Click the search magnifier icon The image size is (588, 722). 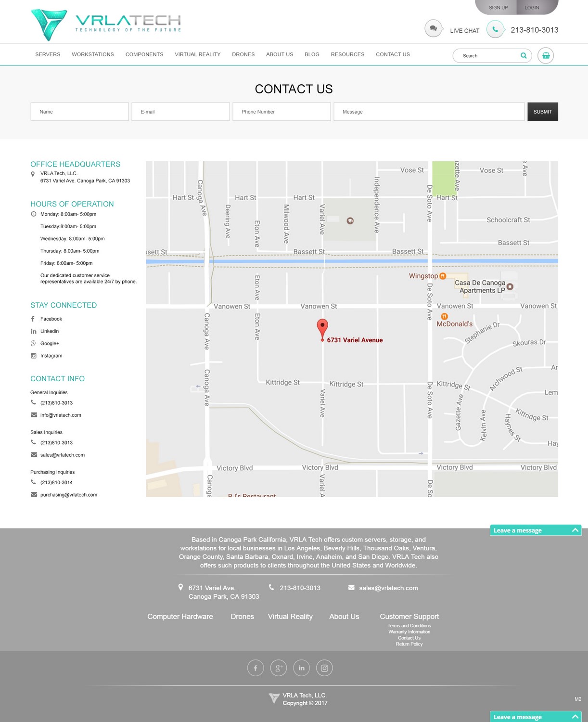click(524, 55)
